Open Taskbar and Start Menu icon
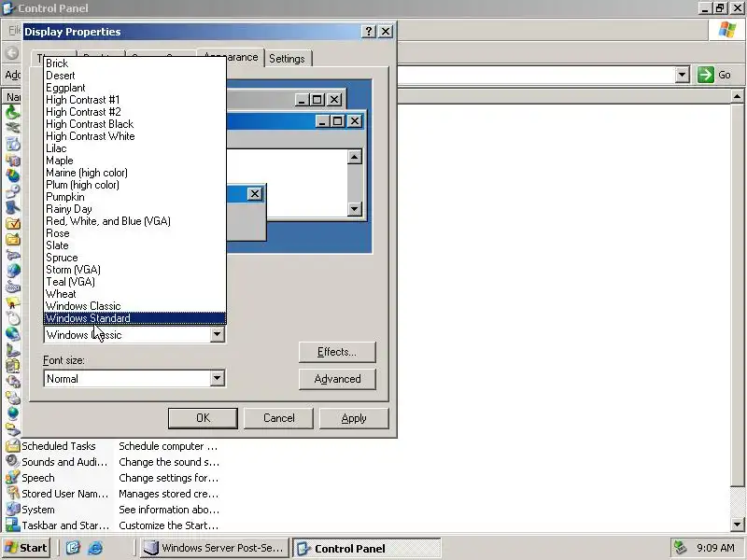 click(x=12, y=525)
